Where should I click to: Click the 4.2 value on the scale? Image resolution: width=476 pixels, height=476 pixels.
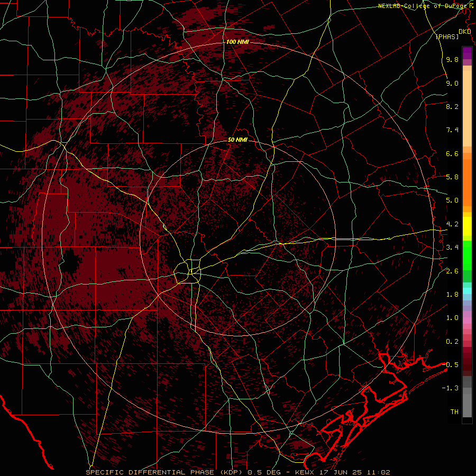pyautogui.click(x=452, y=224)
